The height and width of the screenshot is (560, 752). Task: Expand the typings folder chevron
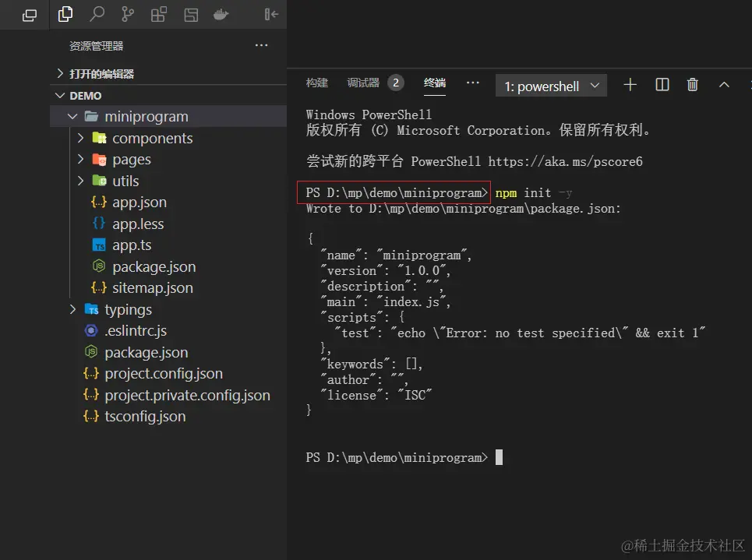click(x=73, y=309)
